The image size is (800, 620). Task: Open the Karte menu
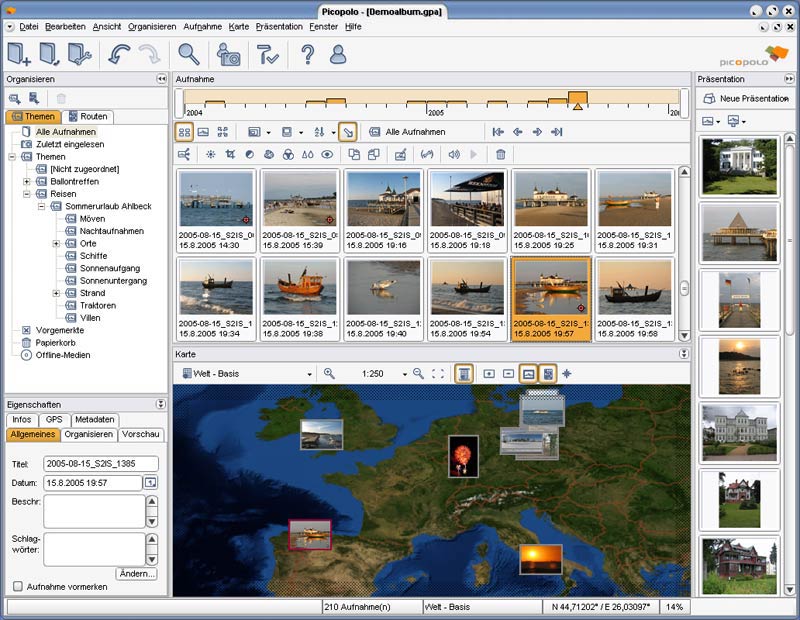(x=238, y=26)
